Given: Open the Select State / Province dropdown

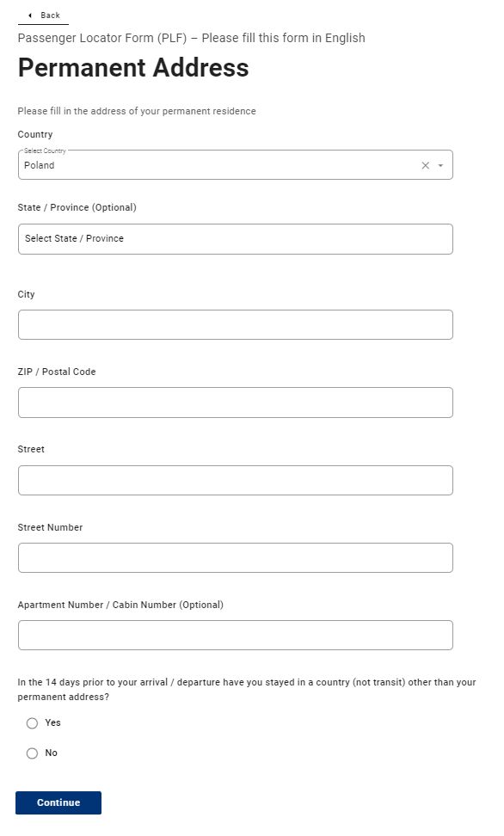Looking at the screenshot, I should tap(235, 238).
